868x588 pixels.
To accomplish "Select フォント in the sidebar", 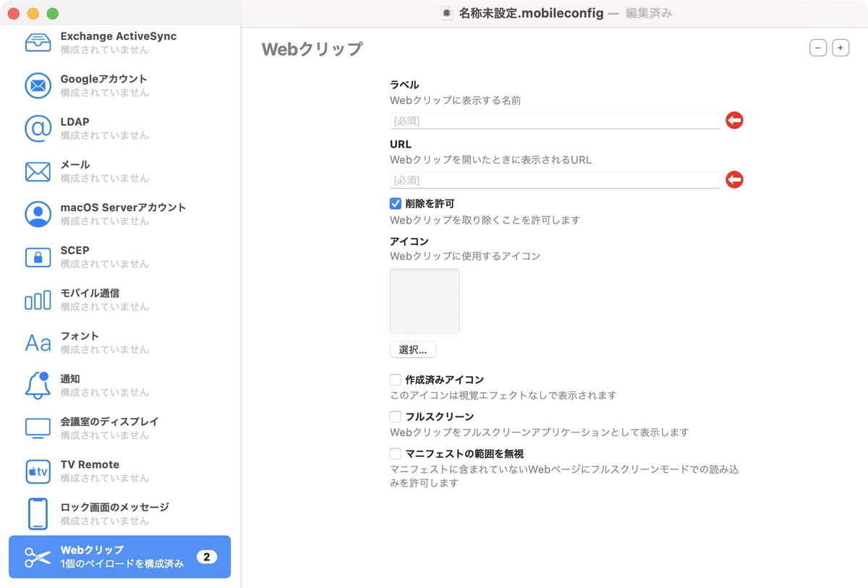I will (120, 343).
